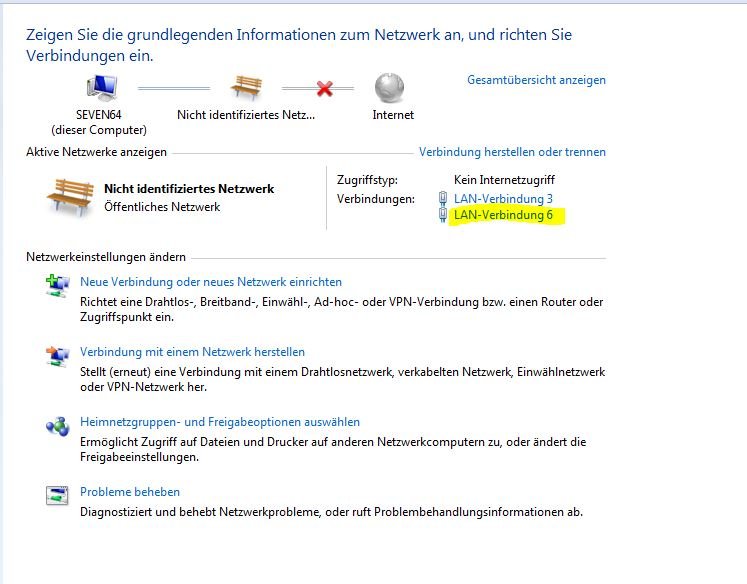747x584 pixels.
Task: Click page title Zeigen Sie die grundlegenden Informationen
Action: tap(299, 45)
